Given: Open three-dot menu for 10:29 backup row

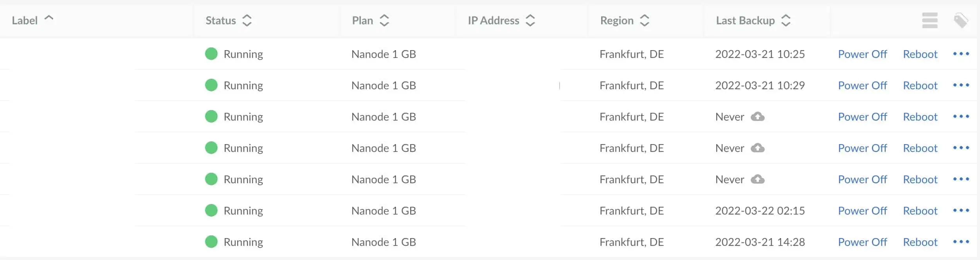Looking at the screenshot, I should point(961,85).
